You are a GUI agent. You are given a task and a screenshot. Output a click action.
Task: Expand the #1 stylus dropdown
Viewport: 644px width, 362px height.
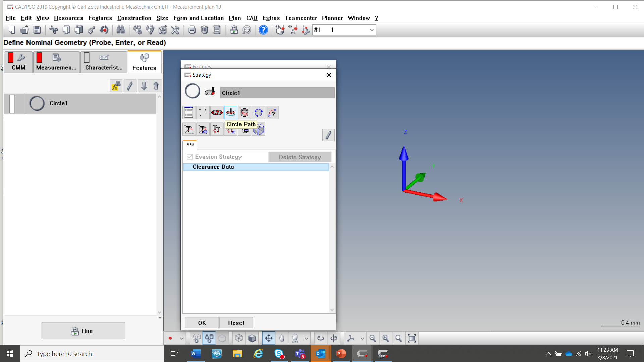(372, 30)
